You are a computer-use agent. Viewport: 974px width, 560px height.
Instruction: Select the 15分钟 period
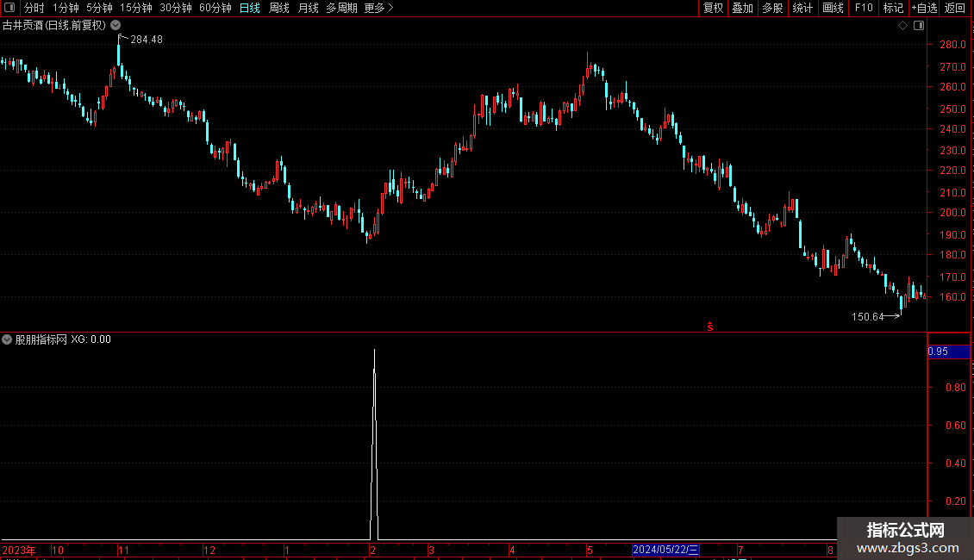coord(136,8)
